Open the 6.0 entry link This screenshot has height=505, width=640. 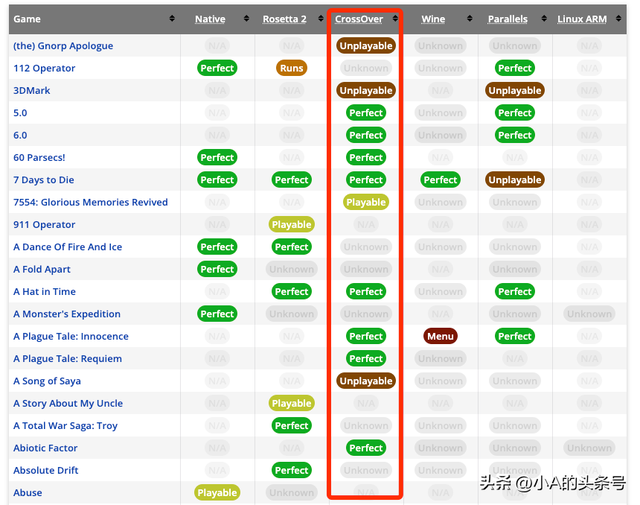[20, 135]
